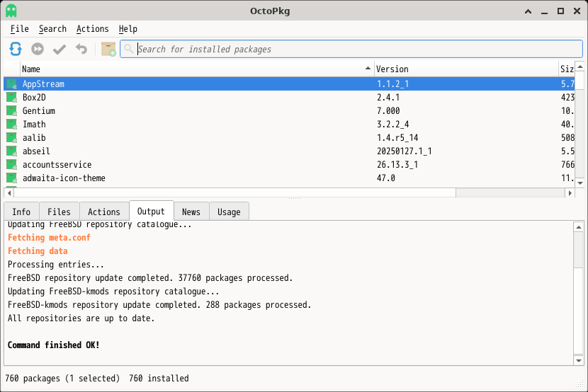Click package list scroll-up arrow
Screen dimensions: 588x392
[x=580, y=67]
